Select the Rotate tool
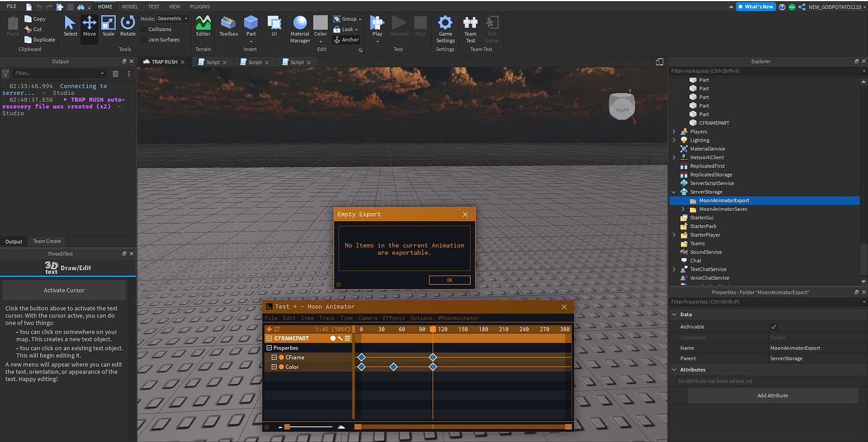This screenshot has height=442, width=868. (128, 26)
